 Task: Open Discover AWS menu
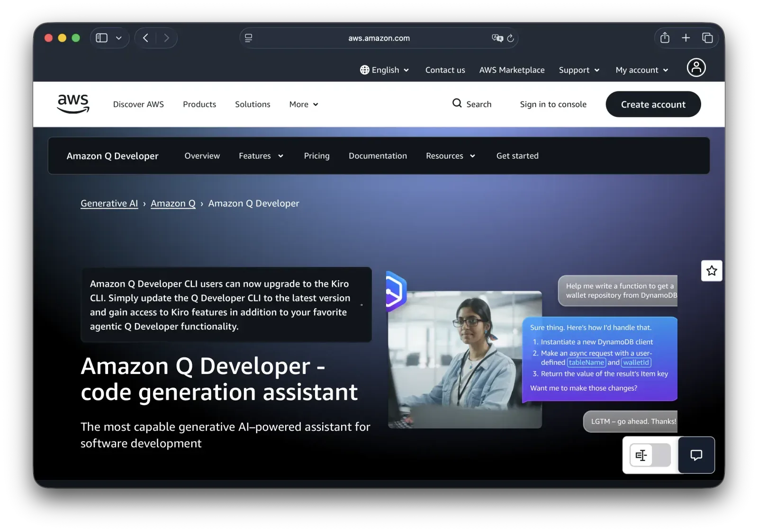click(138, 104)
